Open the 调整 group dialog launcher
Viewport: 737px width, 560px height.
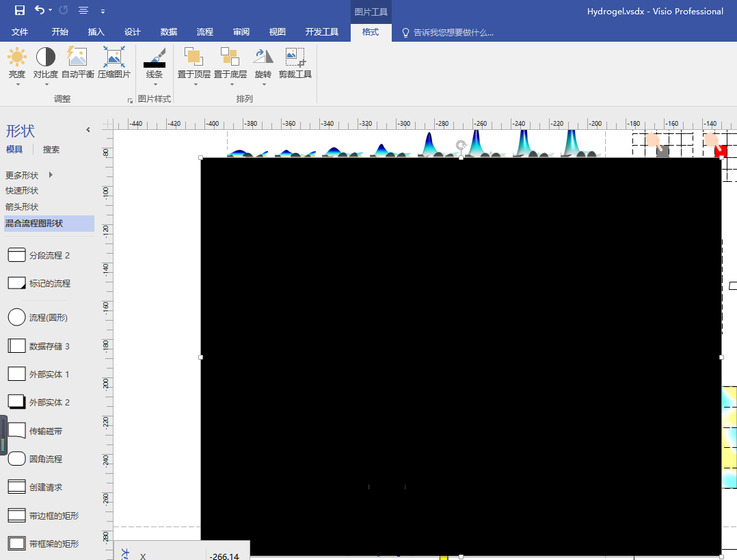coord(130,101)
